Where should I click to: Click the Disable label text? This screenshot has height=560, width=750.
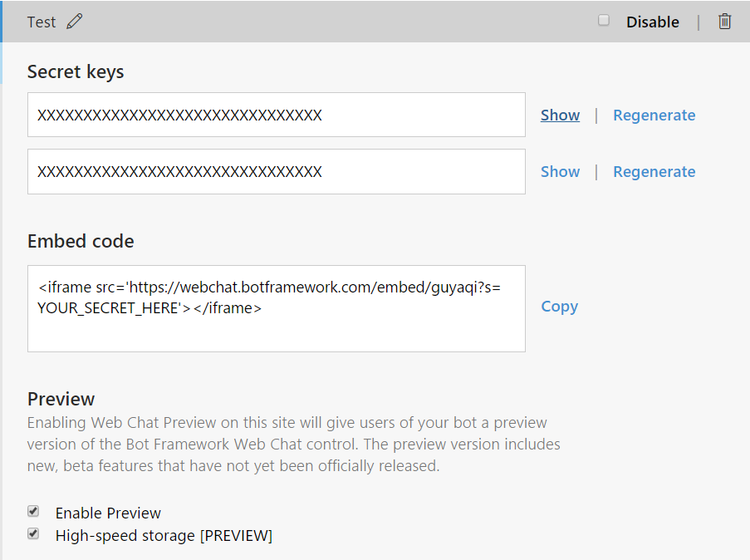pos(652,22)
